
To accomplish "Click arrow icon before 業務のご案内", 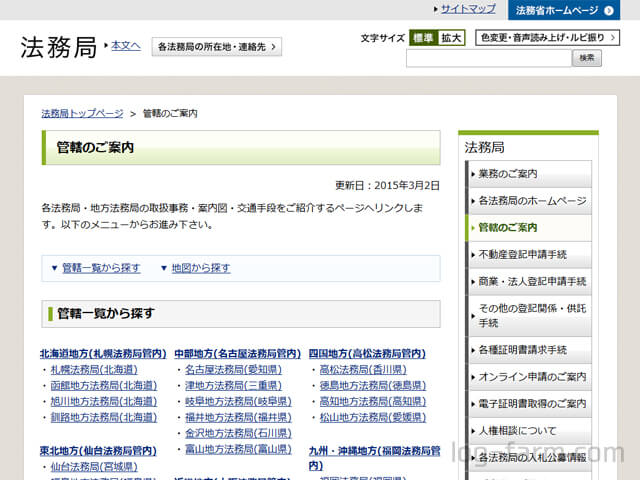I will point(473,174).
